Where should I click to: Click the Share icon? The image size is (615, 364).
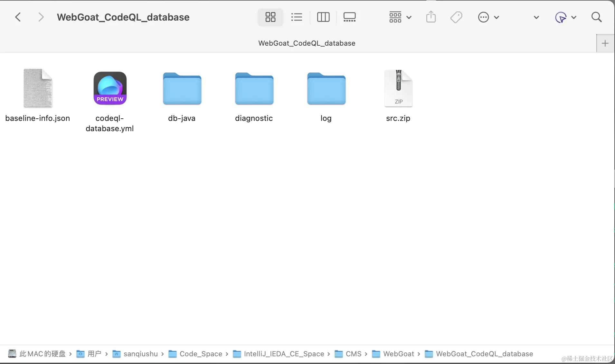[431, 17]
